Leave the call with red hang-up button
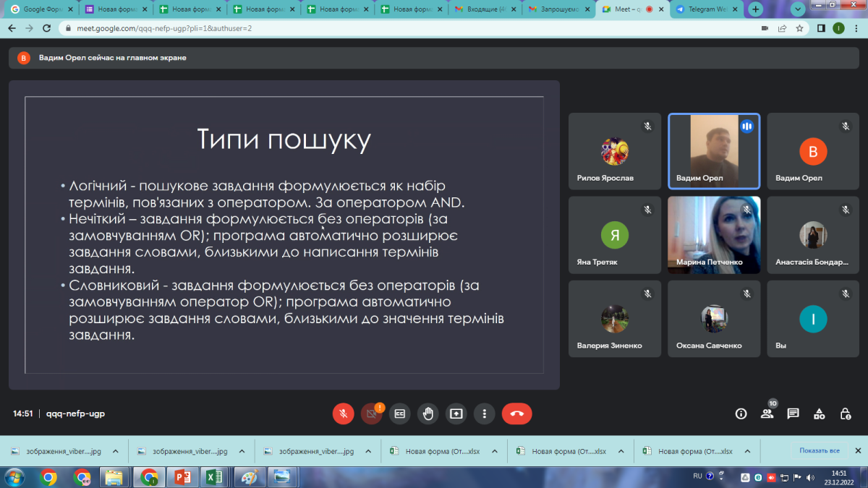 [x=516, y=414]
